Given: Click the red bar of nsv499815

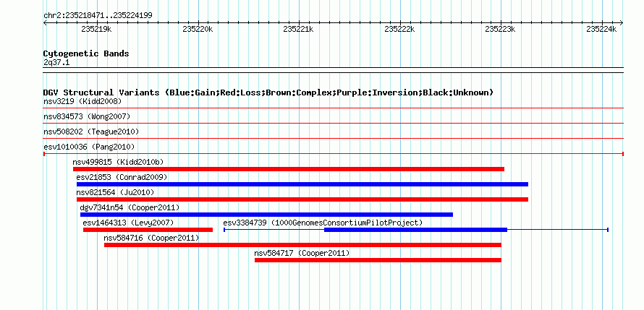Looking at the screenshot, I should click(288, 169).
